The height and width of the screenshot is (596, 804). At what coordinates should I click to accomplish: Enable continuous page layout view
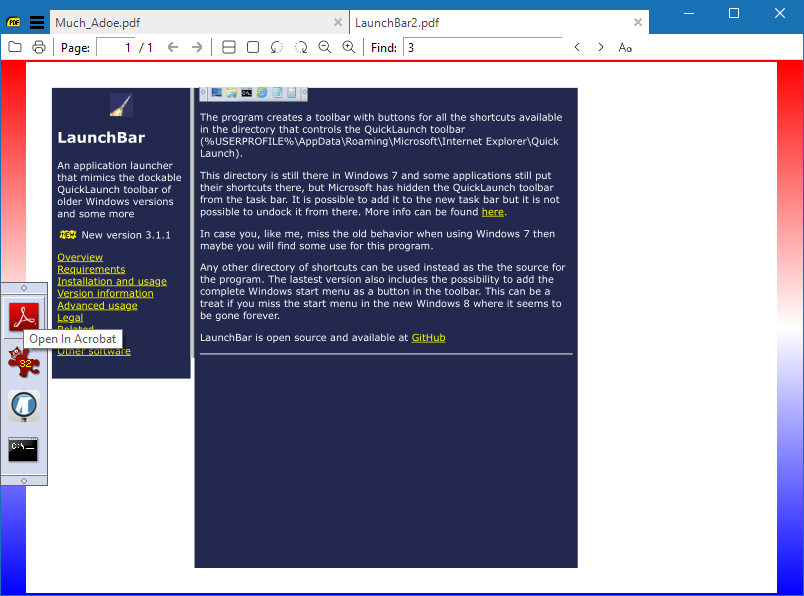229,46
